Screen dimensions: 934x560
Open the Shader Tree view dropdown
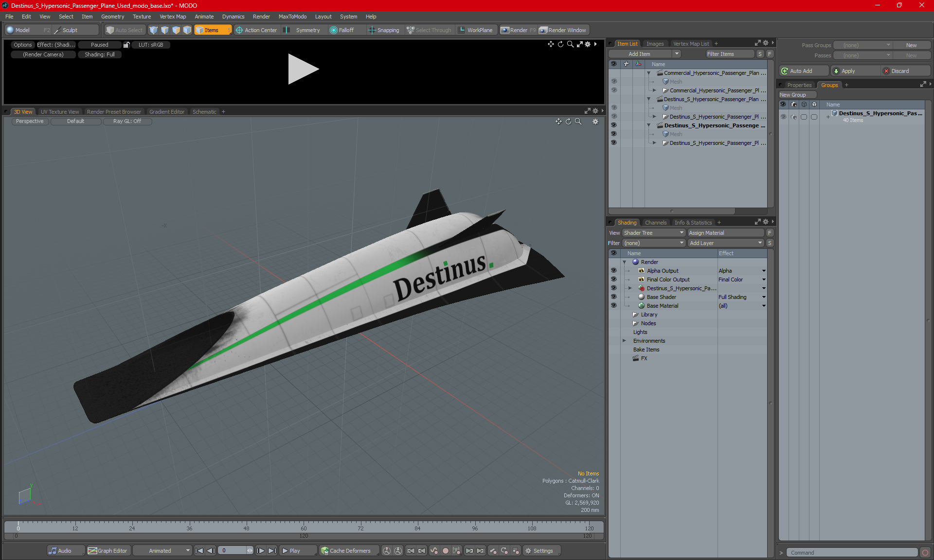coord(654,233)
